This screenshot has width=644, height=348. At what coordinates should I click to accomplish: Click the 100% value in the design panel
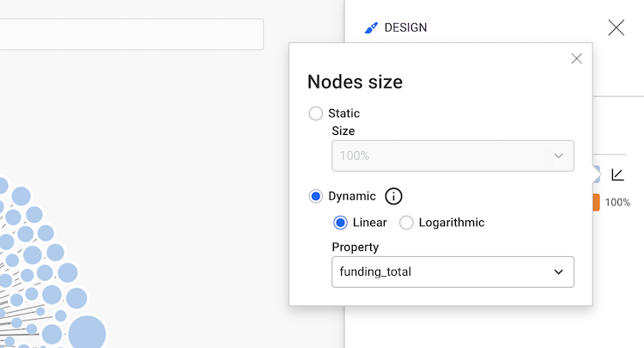pyautogui.click(x=617, y=203)
